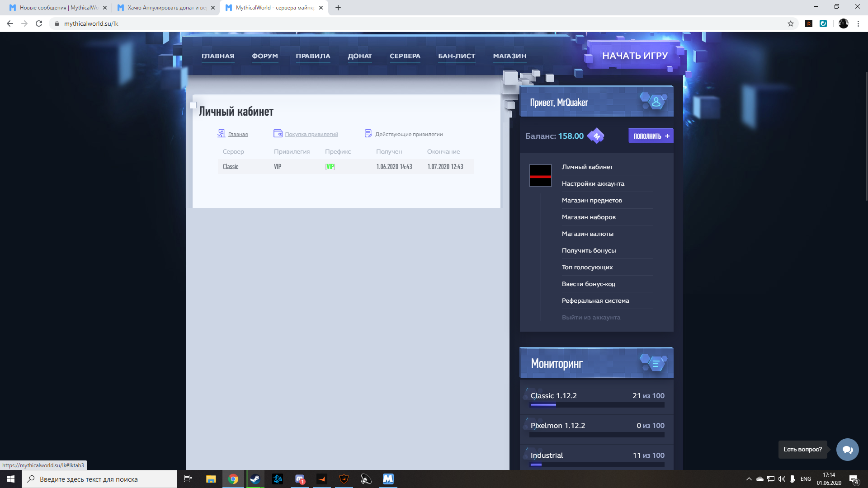Click the Windows taskbar search box
The image size is (868, 488).
[99, 479]
